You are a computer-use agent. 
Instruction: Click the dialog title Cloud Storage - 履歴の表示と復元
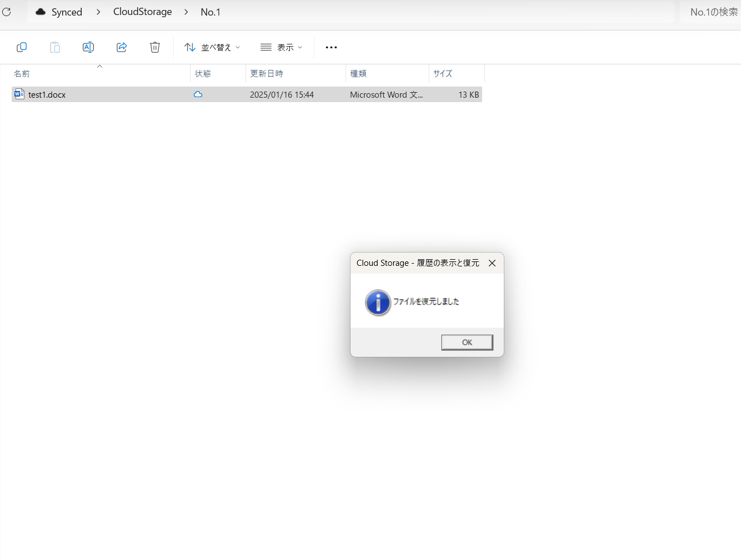coord(418,263)
